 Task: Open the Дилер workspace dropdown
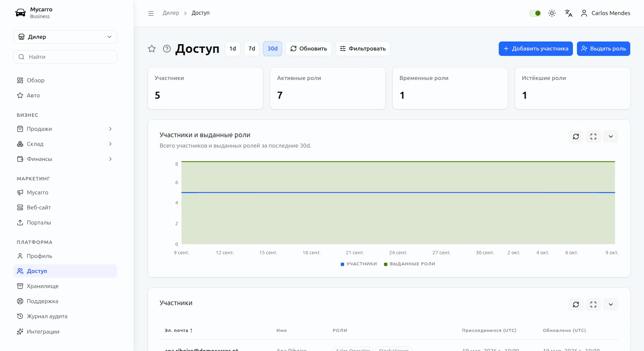[x=65, y=37]
